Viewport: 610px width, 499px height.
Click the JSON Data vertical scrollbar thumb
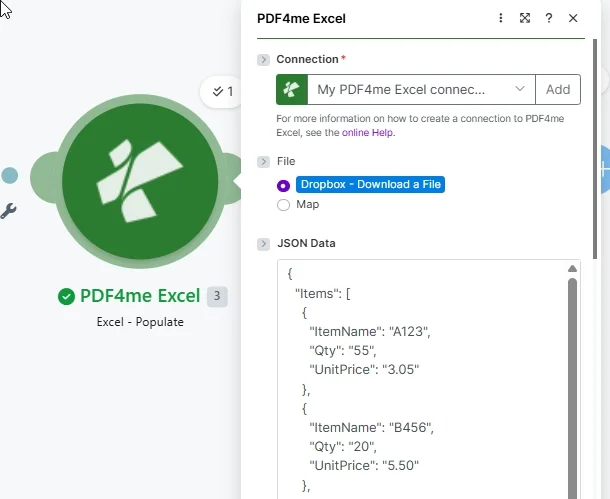[572, 389]
